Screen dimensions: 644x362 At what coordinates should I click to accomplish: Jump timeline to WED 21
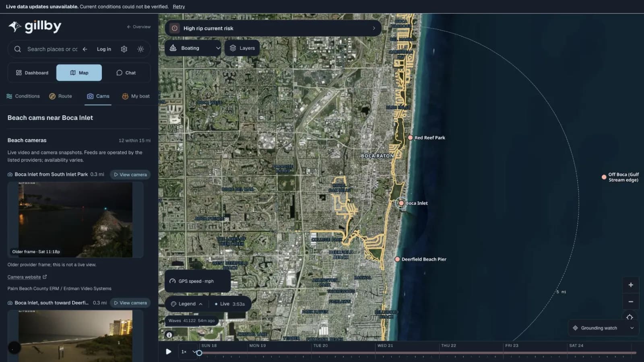(385, 346)
